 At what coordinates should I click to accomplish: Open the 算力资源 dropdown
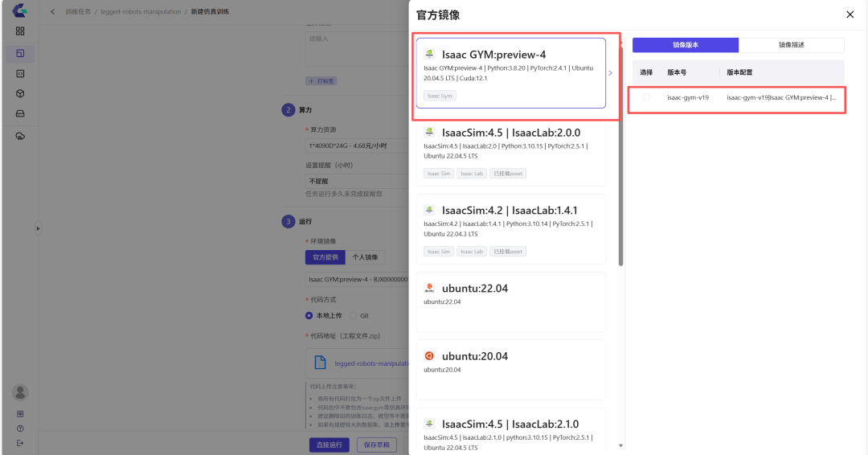click(357, 146)
